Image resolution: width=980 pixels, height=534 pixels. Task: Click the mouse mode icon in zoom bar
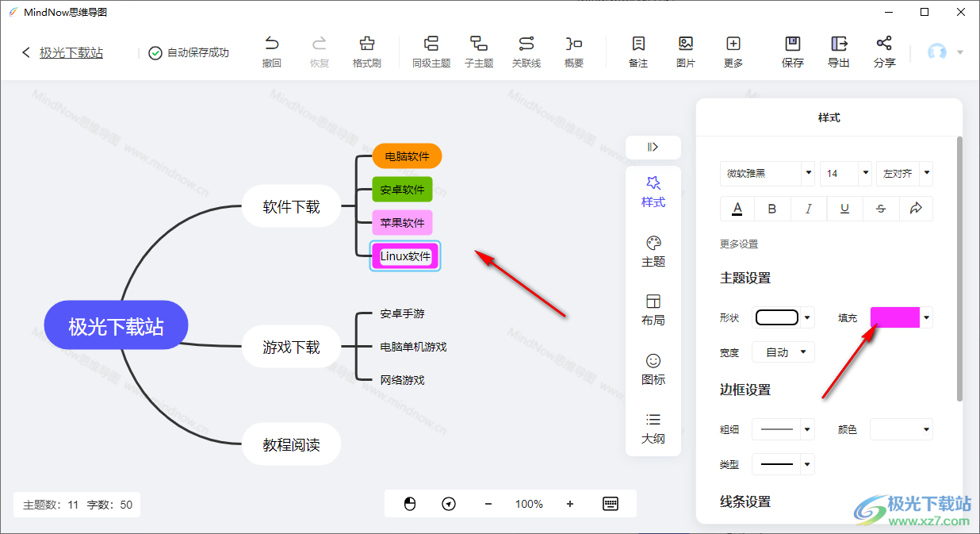(410, 504)
